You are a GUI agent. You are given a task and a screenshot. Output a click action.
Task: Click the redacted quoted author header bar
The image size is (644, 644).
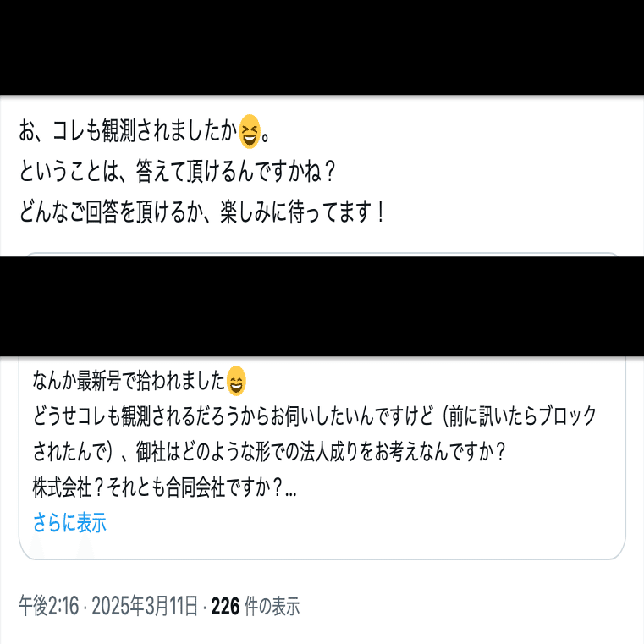click(322, 306)
